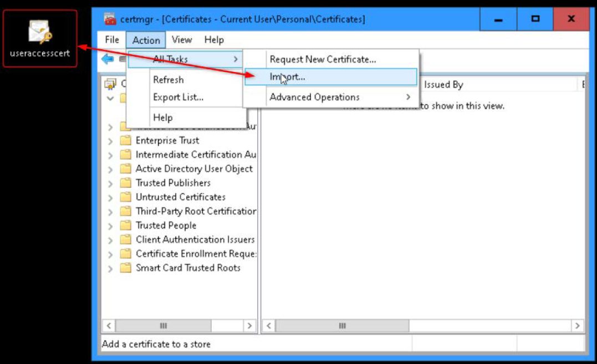Click the Client Authentication Issuers folder icon
Screen dimensions: 597x364
click(x=125, y=240)
